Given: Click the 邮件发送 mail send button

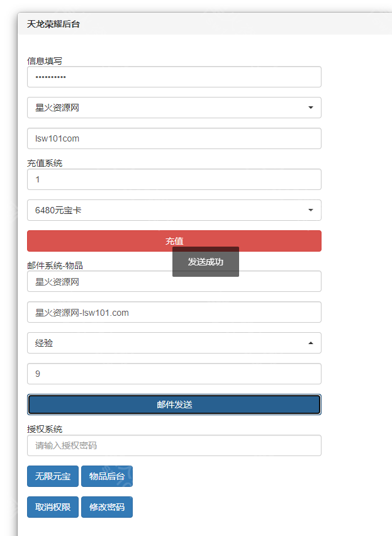Looking at the screenshot, I should [x=174, y=405].
